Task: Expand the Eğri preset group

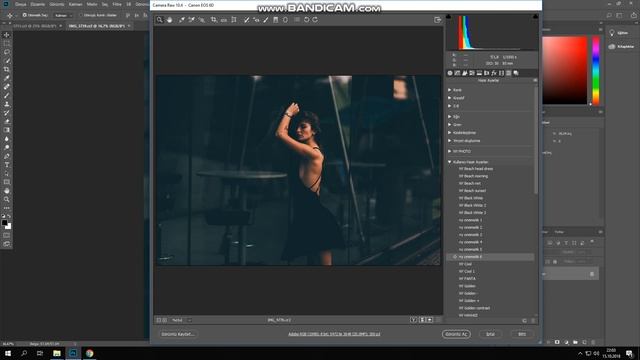Action: pyautogui.click(x=449, y=117)
